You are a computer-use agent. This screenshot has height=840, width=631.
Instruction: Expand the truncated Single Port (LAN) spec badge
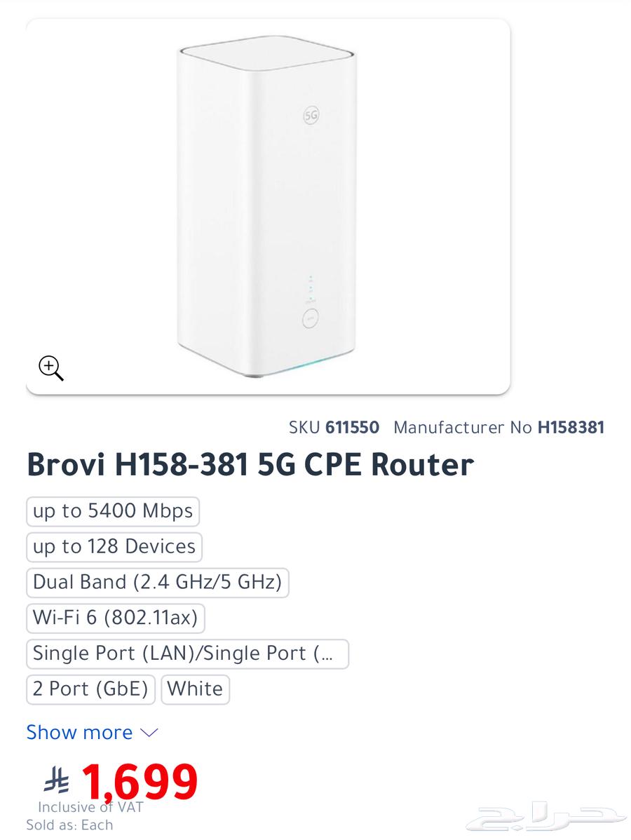pos(186,653)
